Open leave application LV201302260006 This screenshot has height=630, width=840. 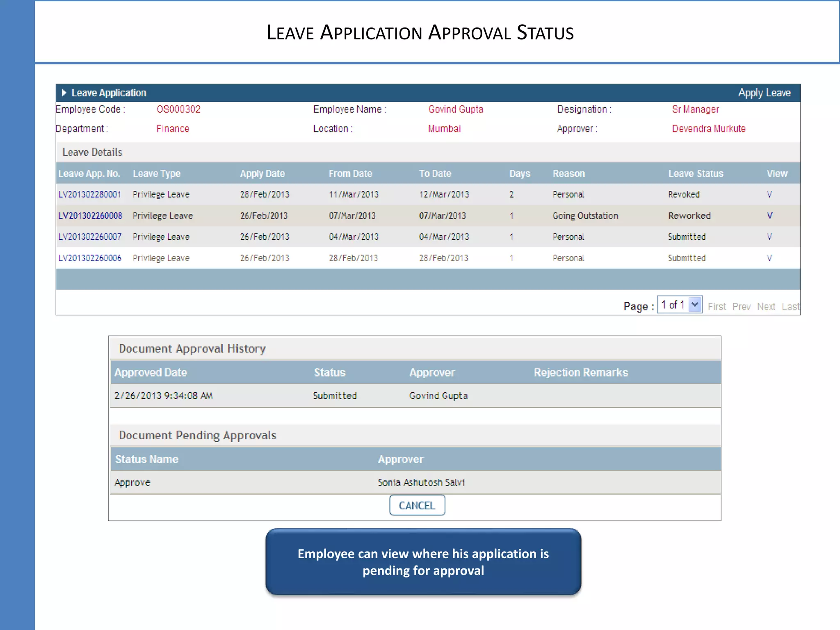tap(90, 258)
